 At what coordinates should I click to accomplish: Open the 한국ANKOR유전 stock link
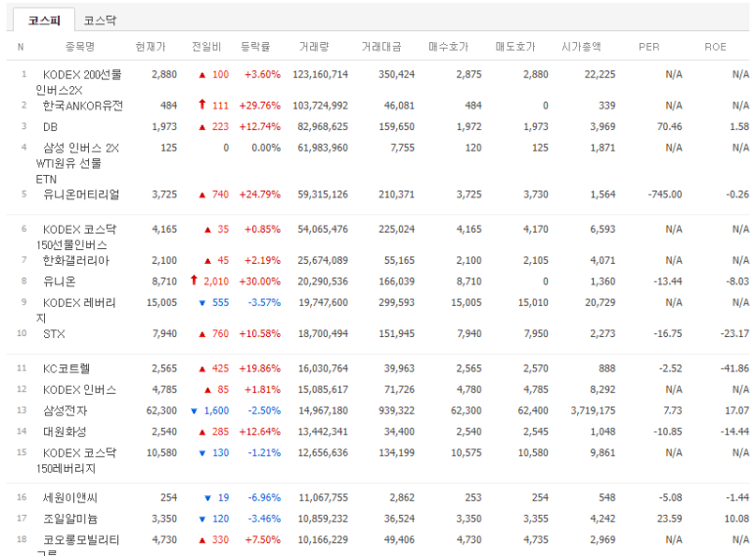pos(82,106)
